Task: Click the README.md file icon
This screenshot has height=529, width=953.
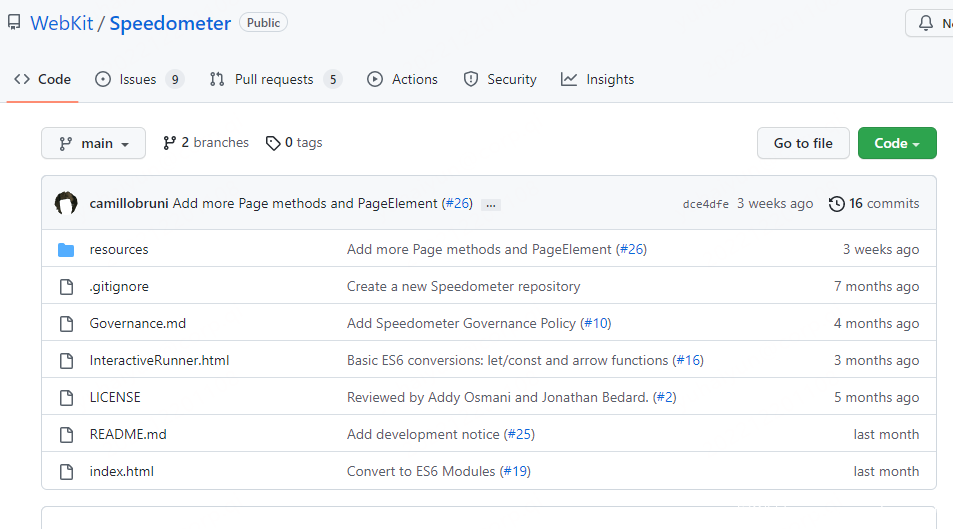Action: (66, 435)
